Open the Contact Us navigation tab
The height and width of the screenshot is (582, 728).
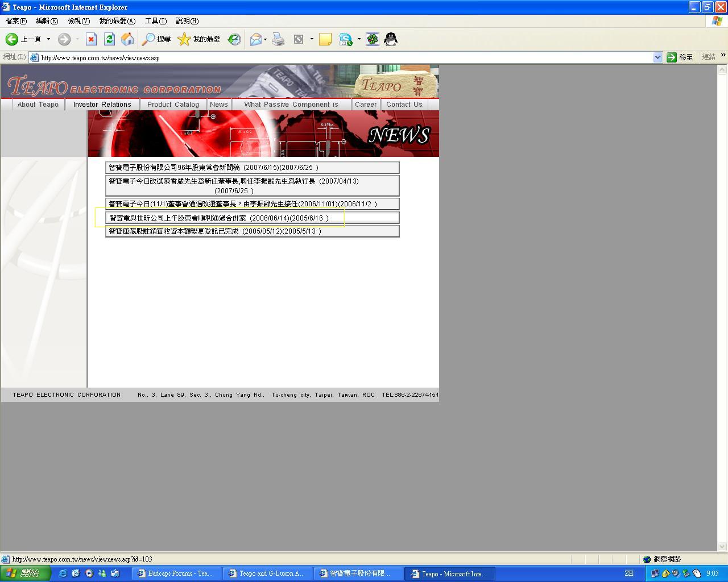(x=404, y=105)
